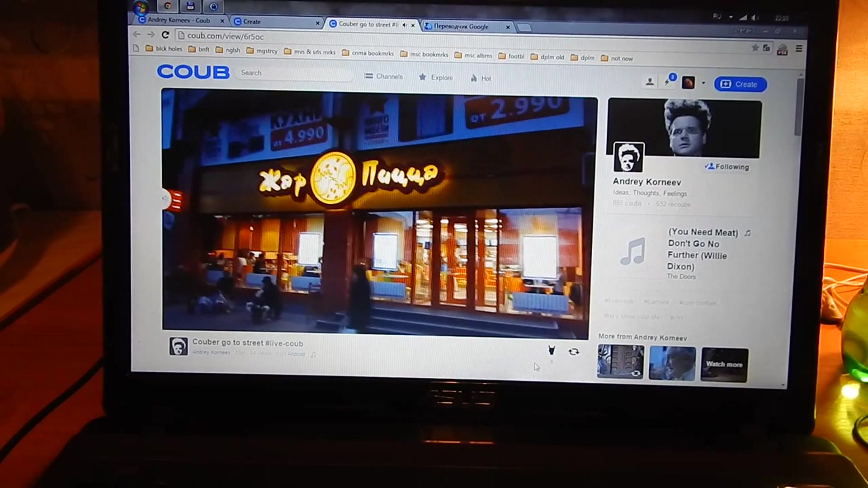Open notifications lightning bolt icon
Screen dimensions: 868x488
click(667, 82)
